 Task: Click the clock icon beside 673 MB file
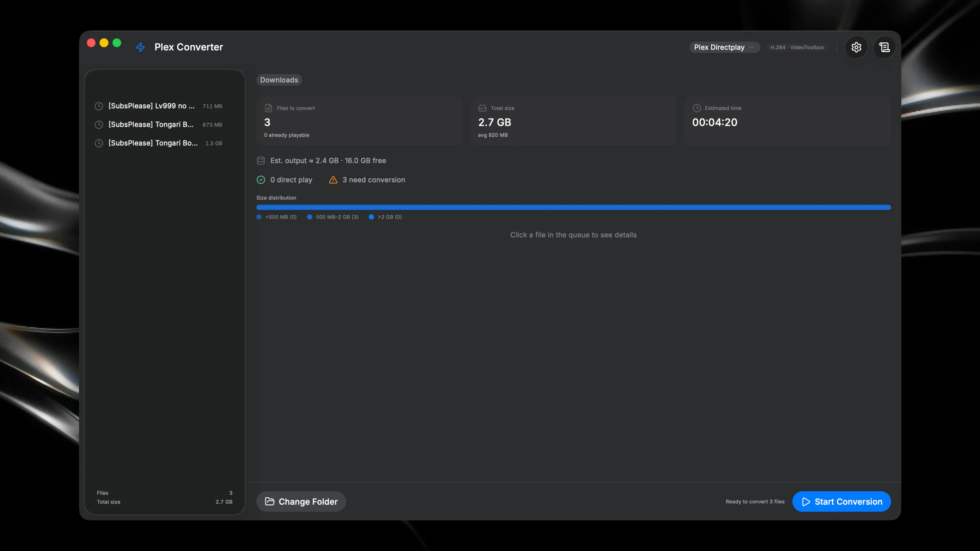coord(99,125)
